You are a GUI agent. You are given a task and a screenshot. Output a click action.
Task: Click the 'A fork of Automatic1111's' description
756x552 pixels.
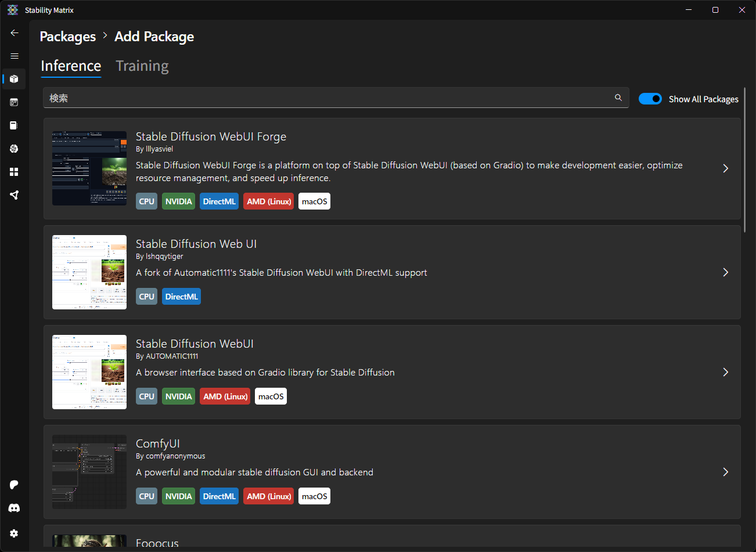[x=282, y=273]
